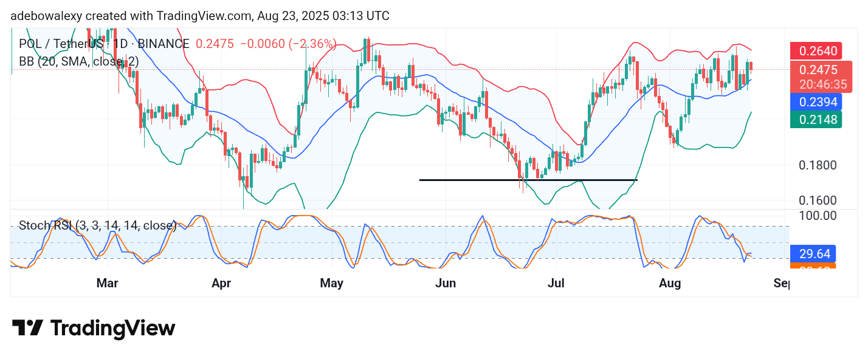
Task: Click the 100.00 Stoch RSI axis label
Action: [818, 216]
